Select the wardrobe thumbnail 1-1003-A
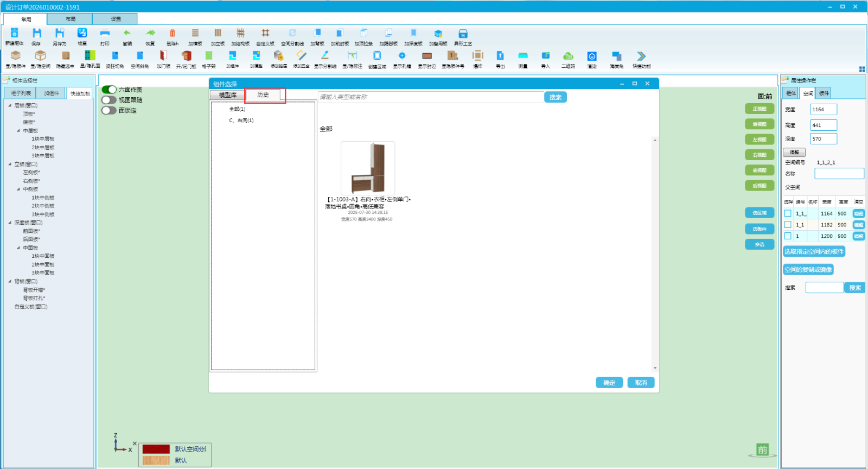868x469 pixels. pos(368,168)
